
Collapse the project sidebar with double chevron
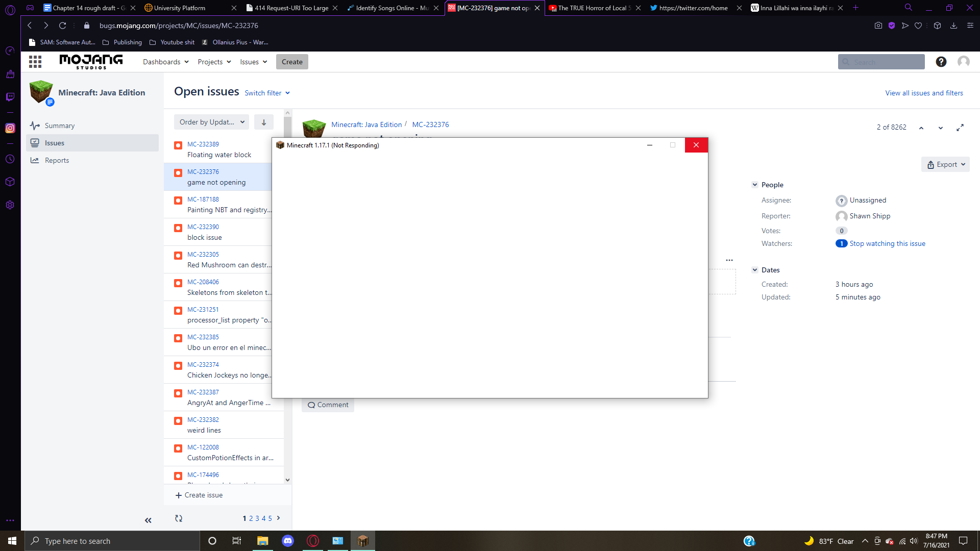coord(148,520)
